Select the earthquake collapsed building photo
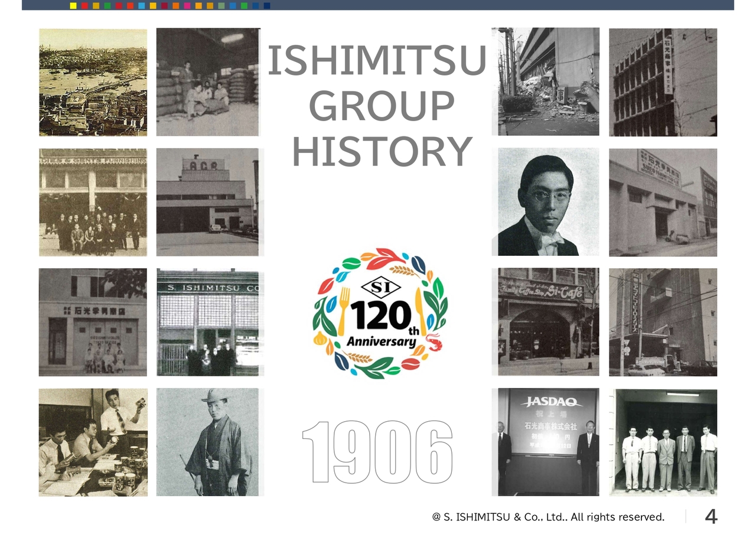Image resolution: width=756 pixels, height=534 pixels. pos(545,82)
